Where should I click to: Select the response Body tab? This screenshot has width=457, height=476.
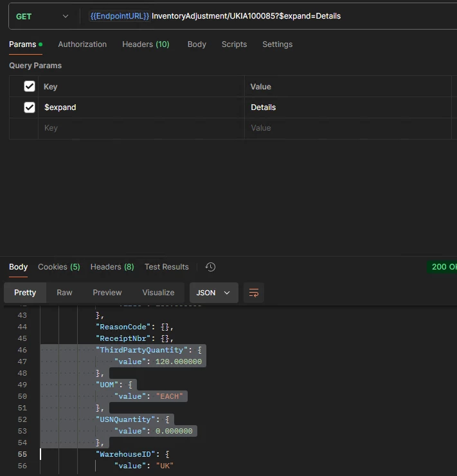point(18,267)
